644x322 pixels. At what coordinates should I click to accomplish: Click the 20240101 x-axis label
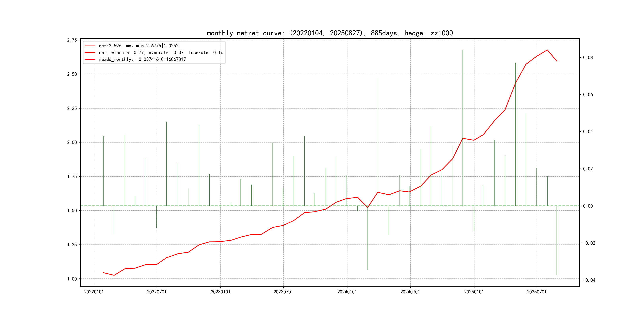pos(347,292)
